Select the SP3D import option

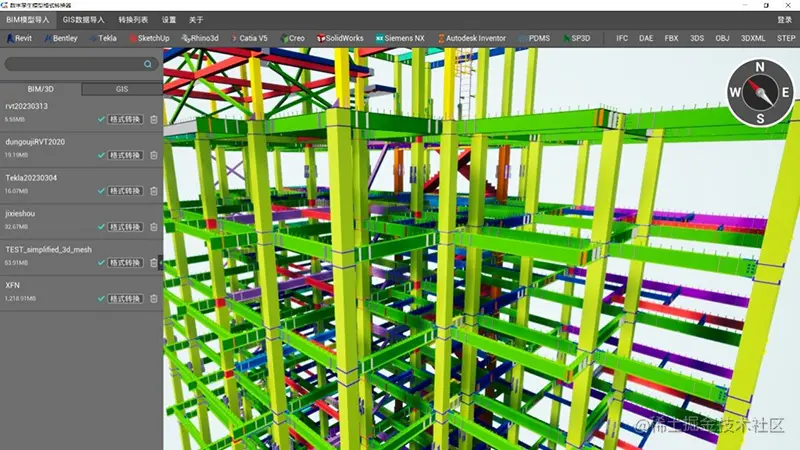tap(577, 38)
